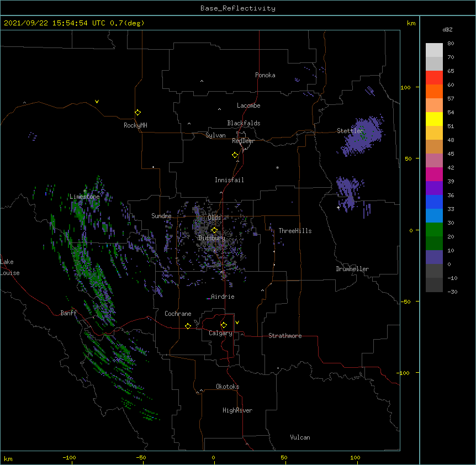The height and width of the screenshot is (465, 476).
Task: Click the Lacombe town label
Action: pyautogui.click(x=248, y=105)
